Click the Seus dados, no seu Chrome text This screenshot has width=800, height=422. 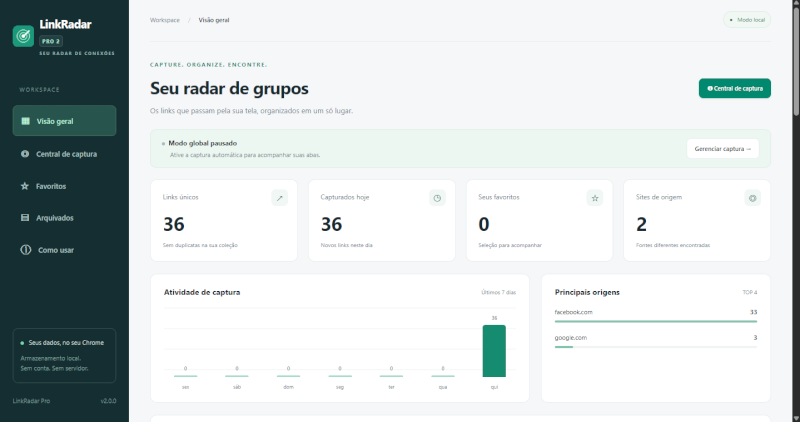(66, 343)
